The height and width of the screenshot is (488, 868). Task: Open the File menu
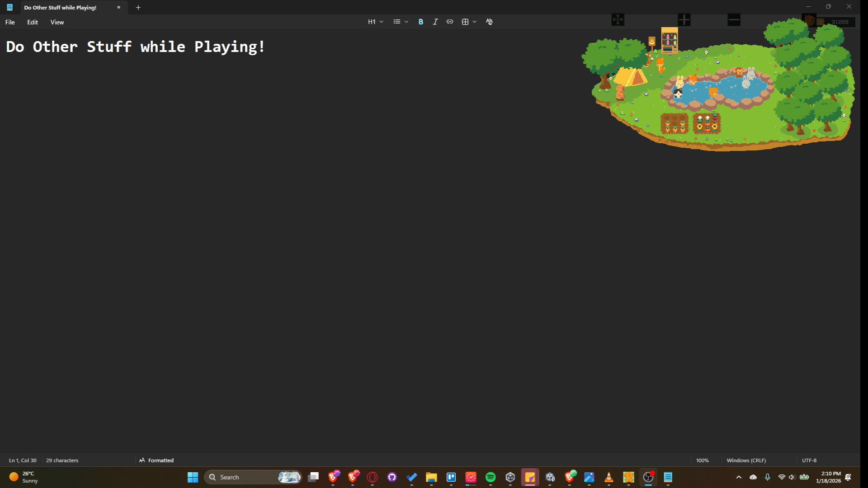(x=9, y=22)
